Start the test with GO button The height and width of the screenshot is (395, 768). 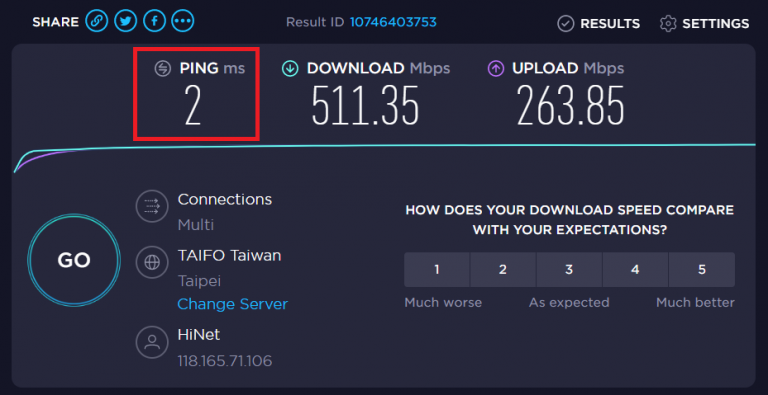(x=74, y=260)
